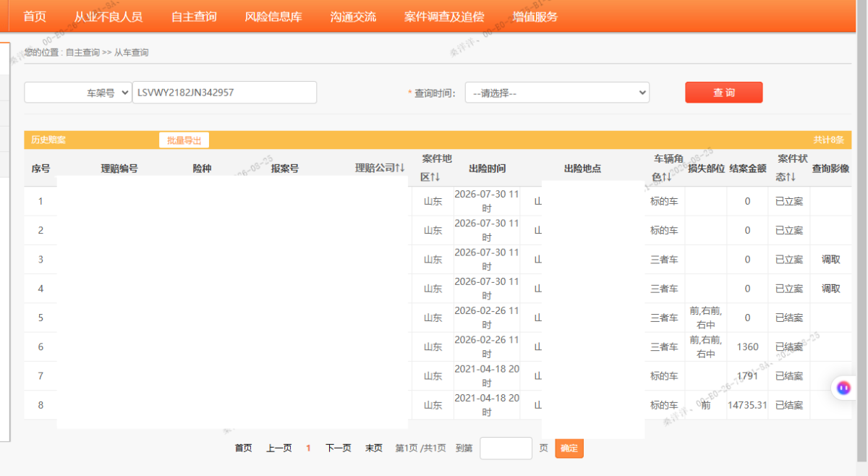Click 已结案 status in row 8
Image resolution: width=868 pixels, height=476 pixels.
(789, 405)
